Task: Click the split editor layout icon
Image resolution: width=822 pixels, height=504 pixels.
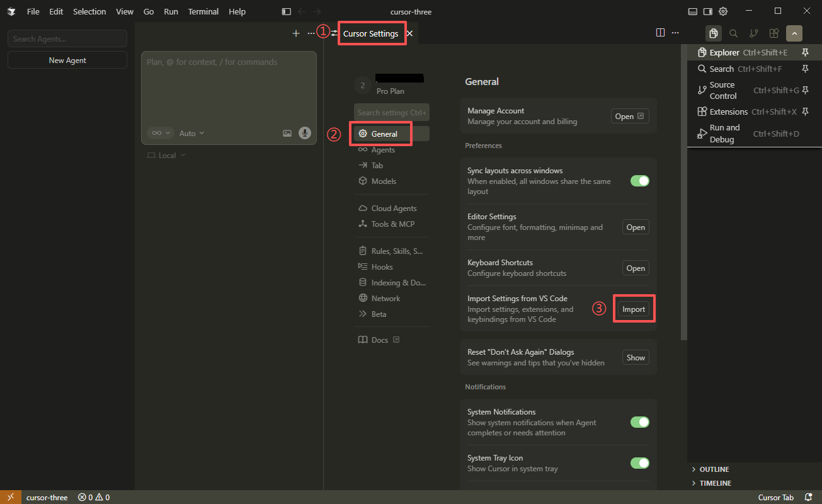Action: [x=660, y=33]
